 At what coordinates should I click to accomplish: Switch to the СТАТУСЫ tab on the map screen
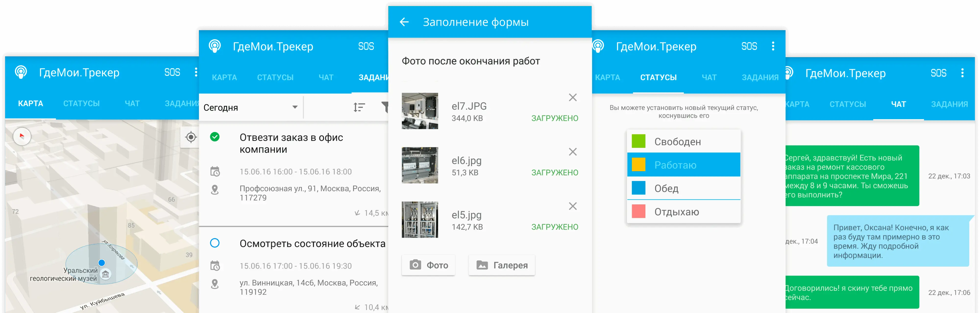pos(81,104)
